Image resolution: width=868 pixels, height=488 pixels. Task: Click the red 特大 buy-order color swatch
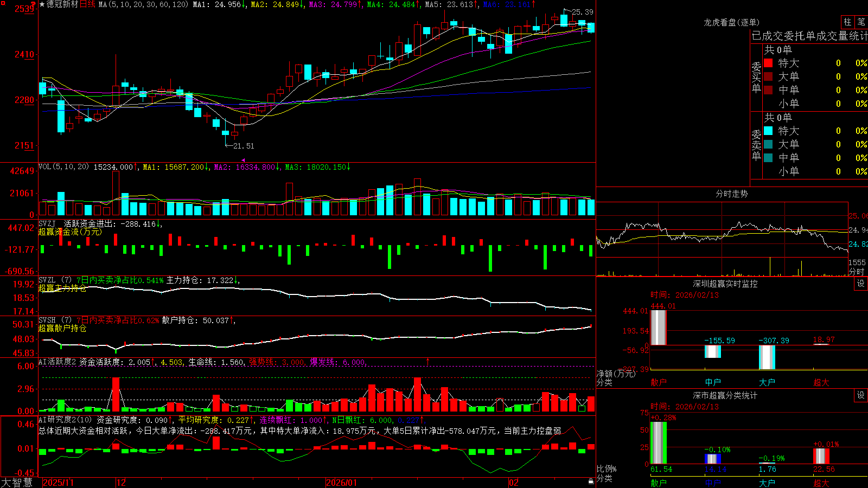tap(768, 63)
